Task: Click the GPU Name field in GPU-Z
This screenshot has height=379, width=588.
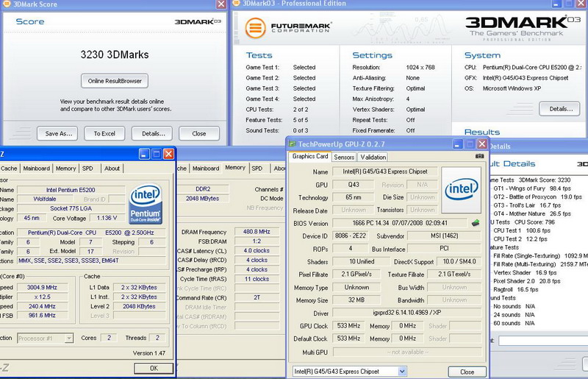Action: coord(384,171)
